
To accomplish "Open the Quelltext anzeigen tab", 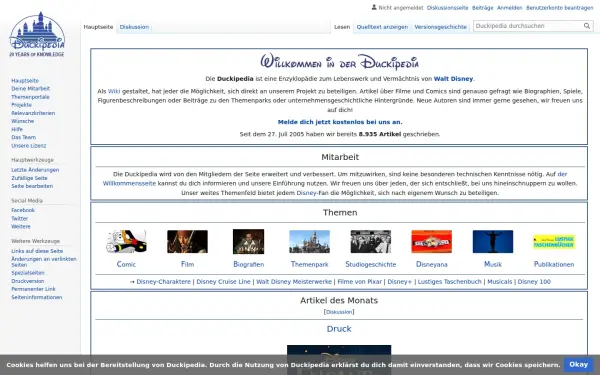I will point(382,27).
